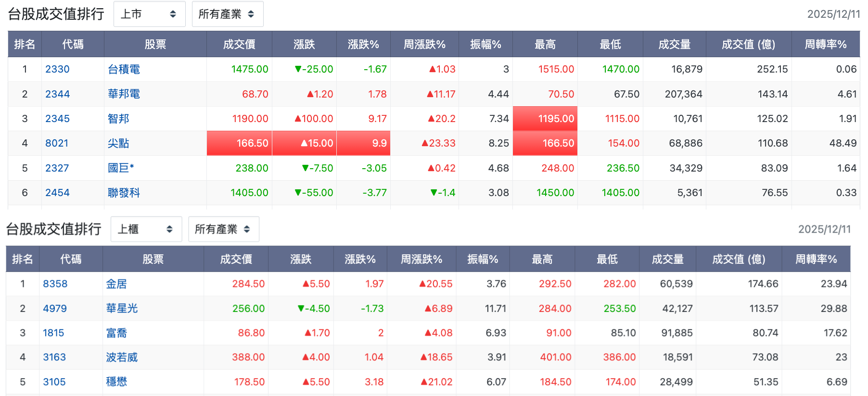
Task: Sort 上市 table by 漲跌% header
Action: [363, 44]
